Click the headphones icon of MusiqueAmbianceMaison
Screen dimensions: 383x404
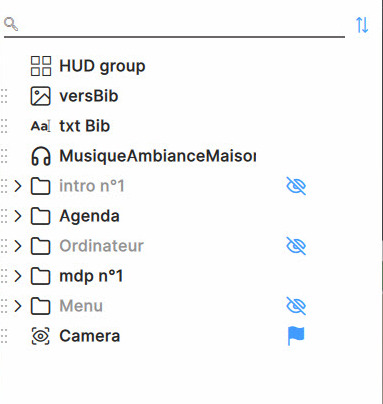pos(41,156)
